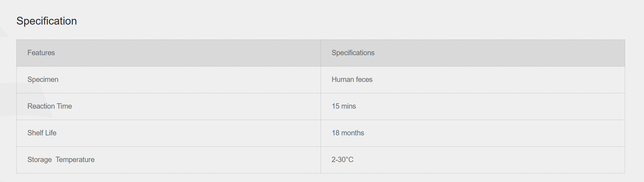Select the Specifications column header

coord(353,53)
